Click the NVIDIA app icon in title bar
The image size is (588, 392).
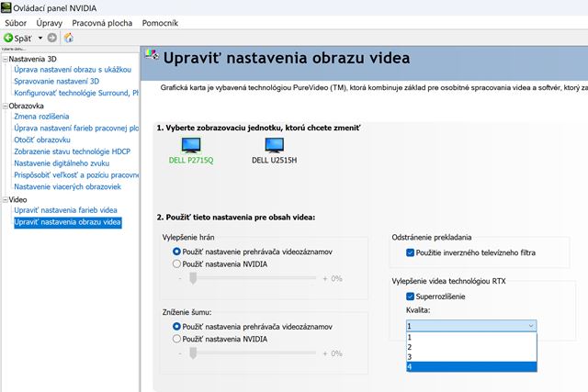[x=6, y=7]
